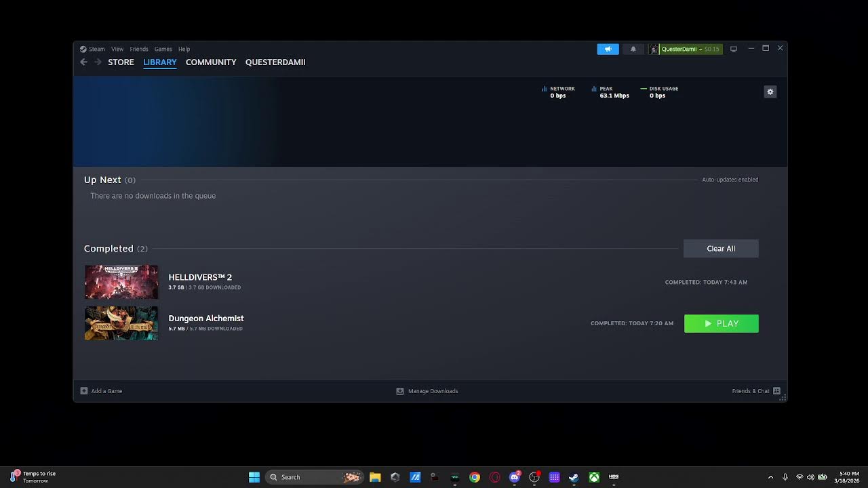
Task: Click the Up Next heading
Action: coord(102,180)
